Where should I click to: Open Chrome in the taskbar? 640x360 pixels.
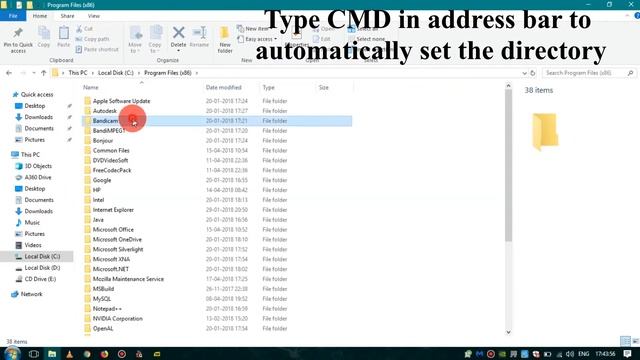tap(87, 354)
